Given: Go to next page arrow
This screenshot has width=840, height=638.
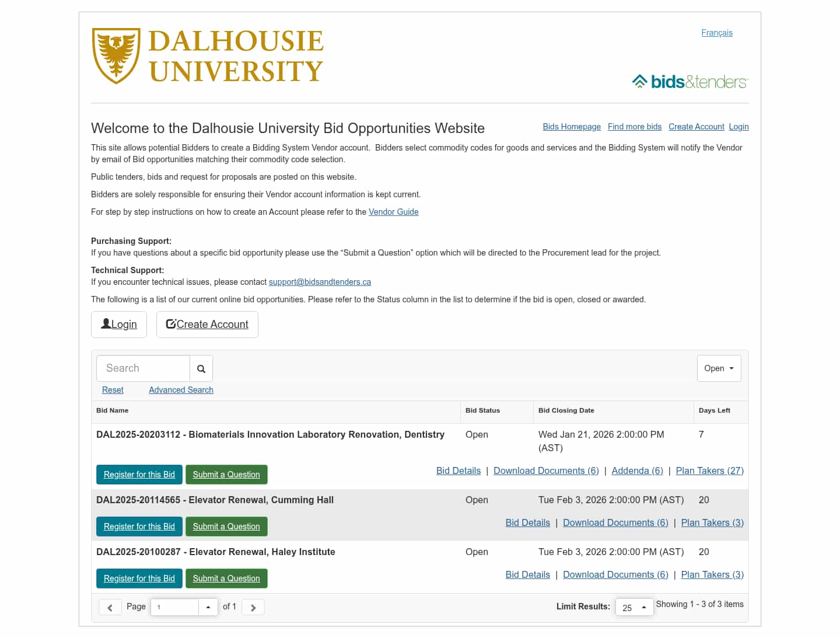Looking at the screenshot, I should 253,607.
